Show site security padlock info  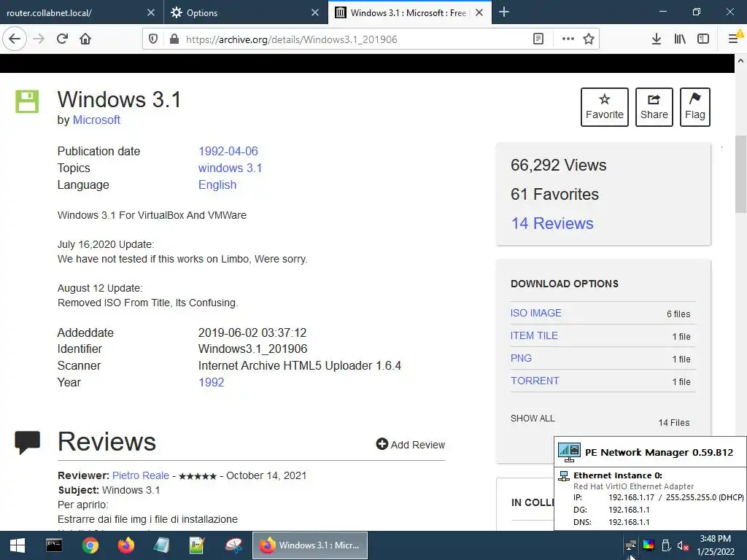click(x=174, y=39)
